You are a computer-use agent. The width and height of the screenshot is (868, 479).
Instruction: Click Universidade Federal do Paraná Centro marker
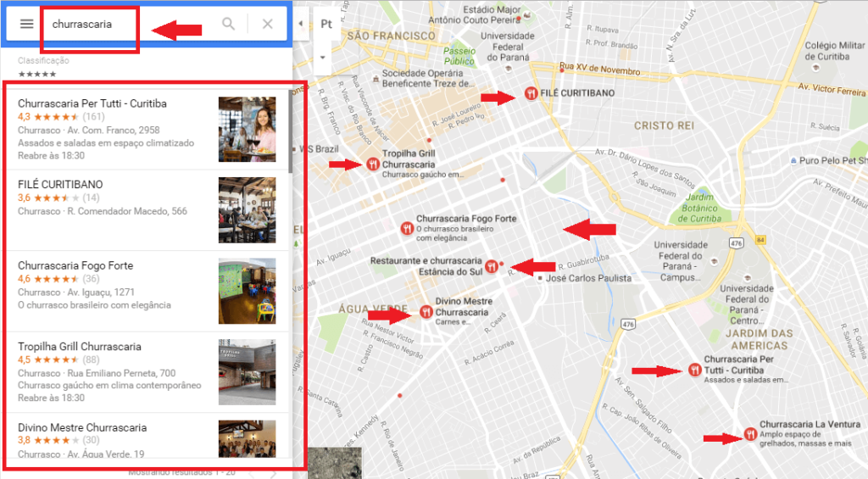click(748, 277)
